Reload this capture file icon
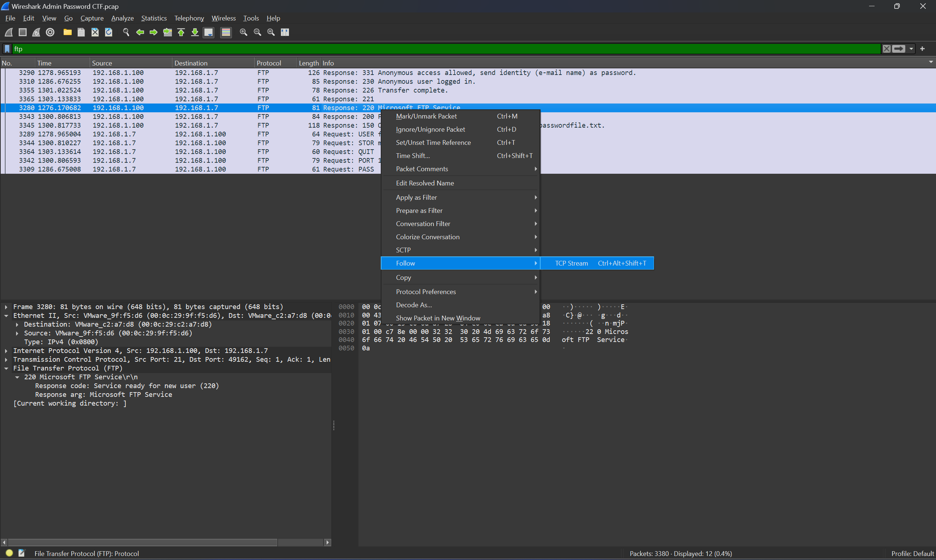The width and height of the screenshot is (936, 560). 109,33
